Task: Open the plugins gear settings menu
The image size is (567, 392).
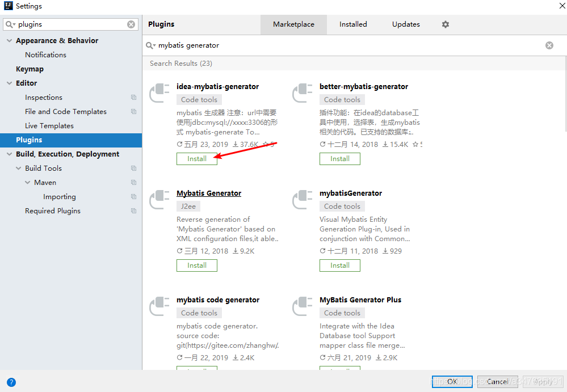Action: click(x=446, y=24)
